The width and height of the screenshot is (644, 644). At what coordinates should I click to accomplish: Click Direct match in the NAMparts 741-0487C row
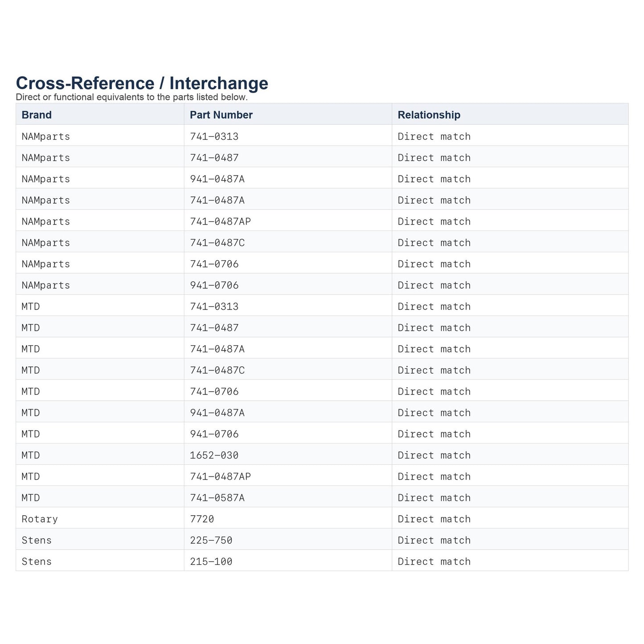(434, 243)
